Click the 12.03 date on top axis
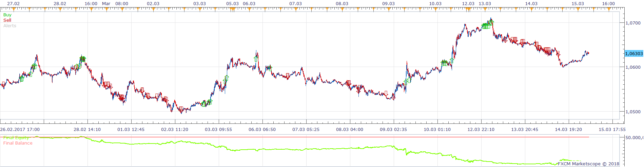This screenshot has width=644, height=167. 468,4
